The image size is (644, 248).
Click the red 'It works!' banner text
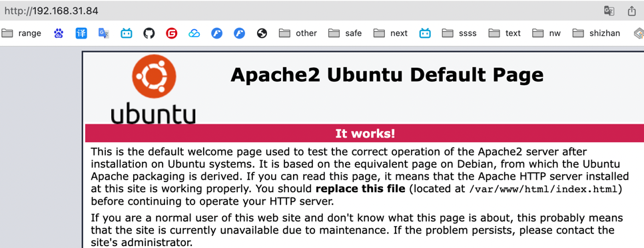(365, 133)
